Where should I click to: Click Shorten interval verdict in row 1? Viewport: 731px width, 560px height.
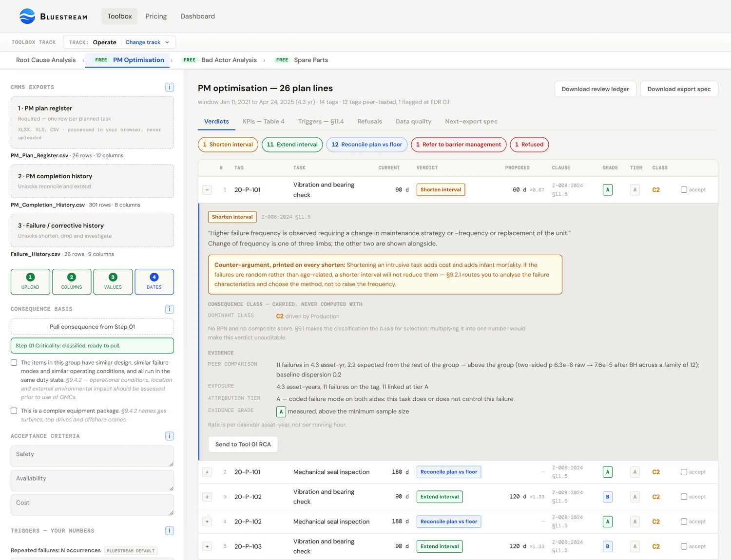click(x=441, y=190)
